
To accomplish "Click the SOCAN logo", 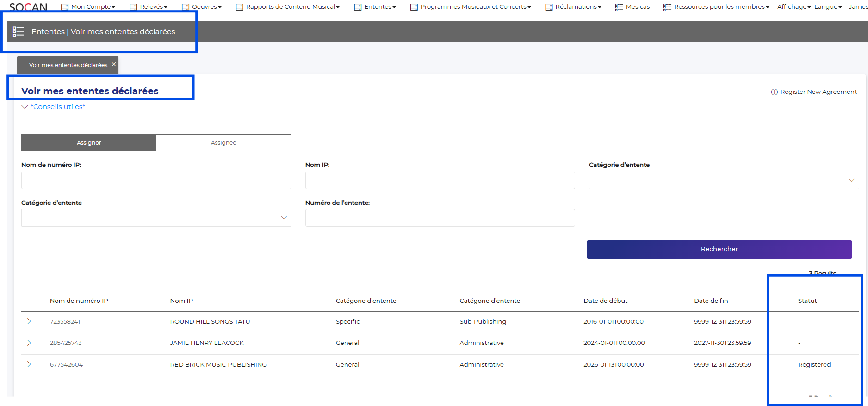I will 28,7.
